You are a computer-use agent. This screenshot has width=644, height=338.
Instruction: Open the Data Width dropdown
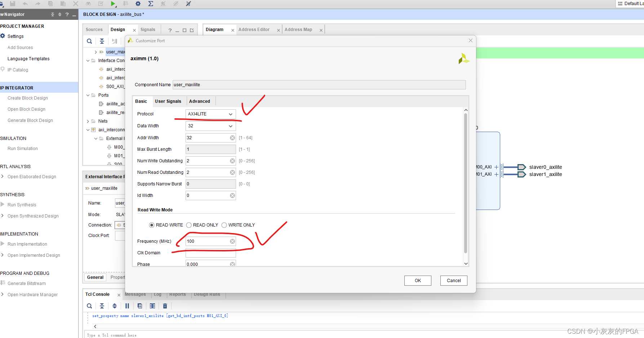[211, 126]
